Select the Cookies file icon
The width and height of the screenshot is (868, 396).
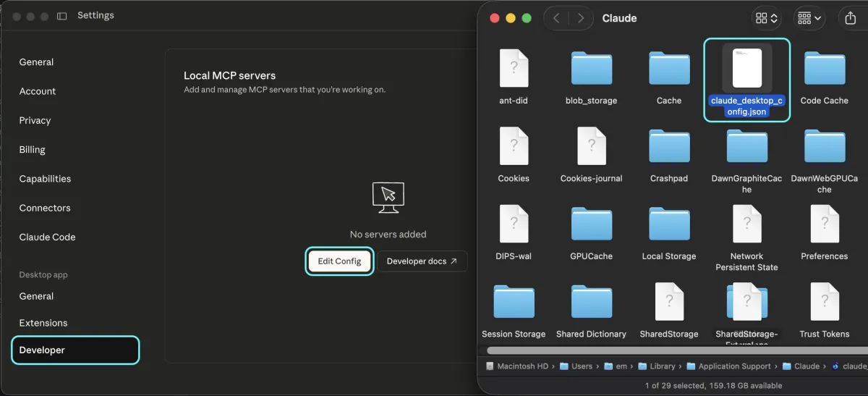pyautogui.click(x=514, y=146)
